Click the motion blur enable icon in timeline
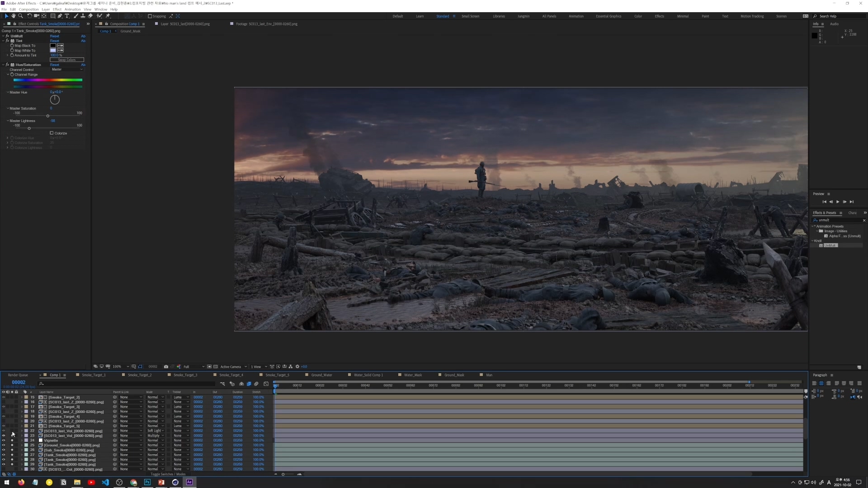Image resolution: width=868 pixels, height=488 pixels. (256, 384)
